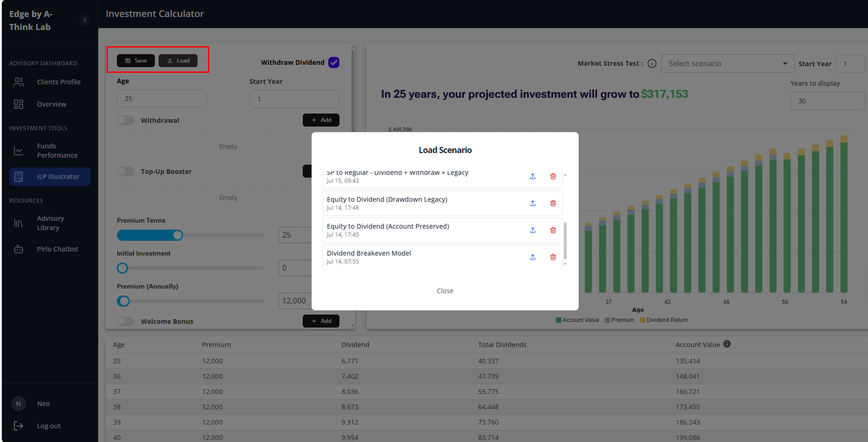
Task: Delete the SP to Regular scenario
Action: [x=553, y=176]
